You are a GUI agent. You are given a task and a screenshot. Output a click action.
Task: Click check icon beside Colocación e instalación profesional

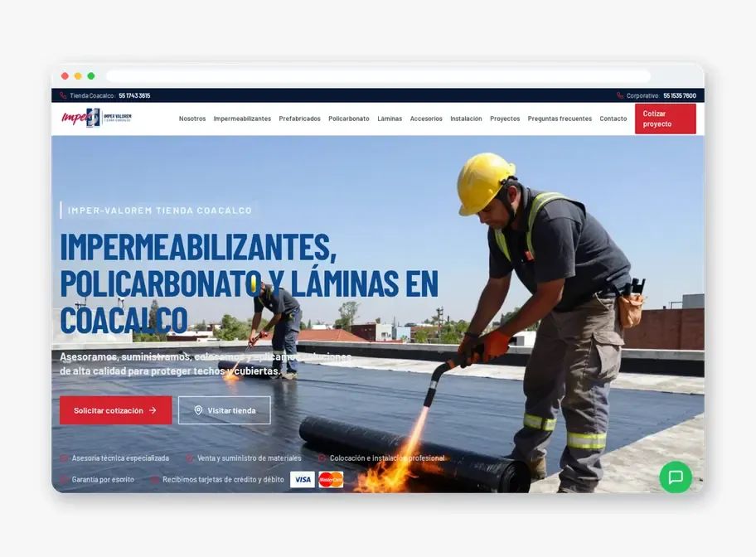pos(322,458)
